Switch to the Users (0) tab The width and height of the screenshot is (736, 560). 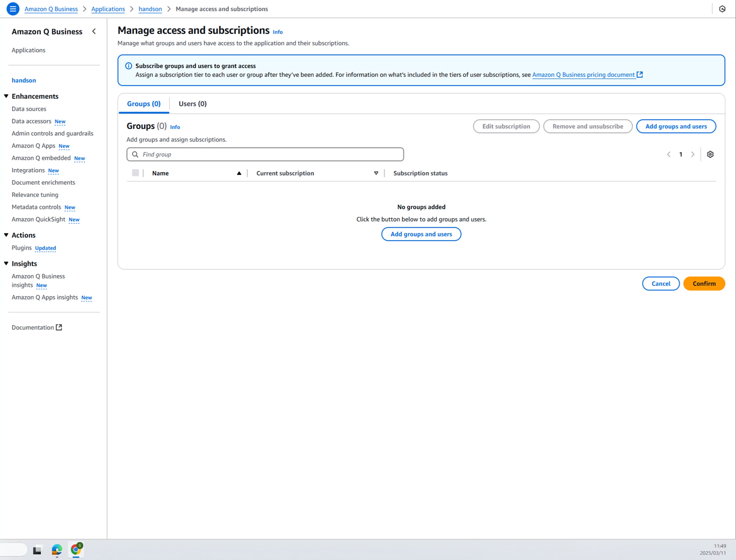pyautogui.click(x=192, y=104)
